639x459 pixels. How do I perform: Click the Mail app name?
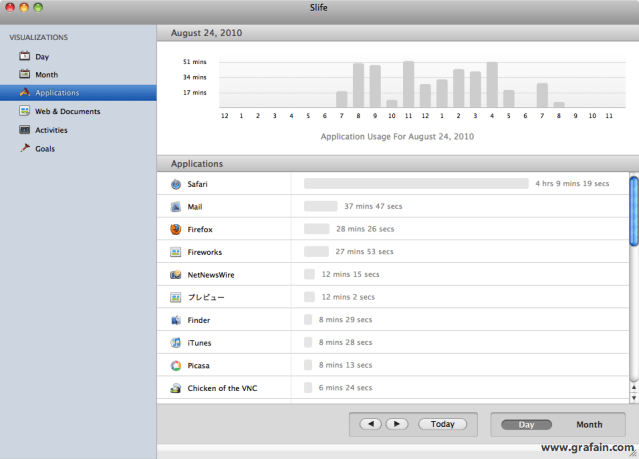(x=195, y=207)
